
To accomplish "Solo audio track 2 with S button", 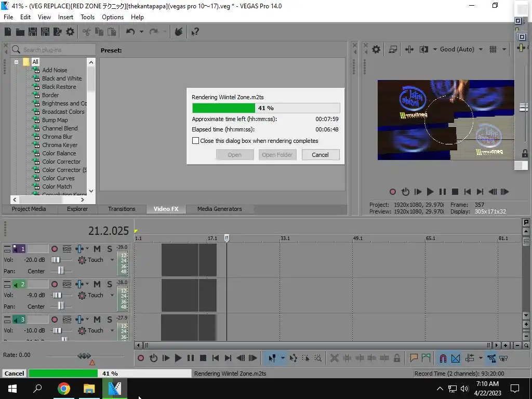I will click(110, 284).
